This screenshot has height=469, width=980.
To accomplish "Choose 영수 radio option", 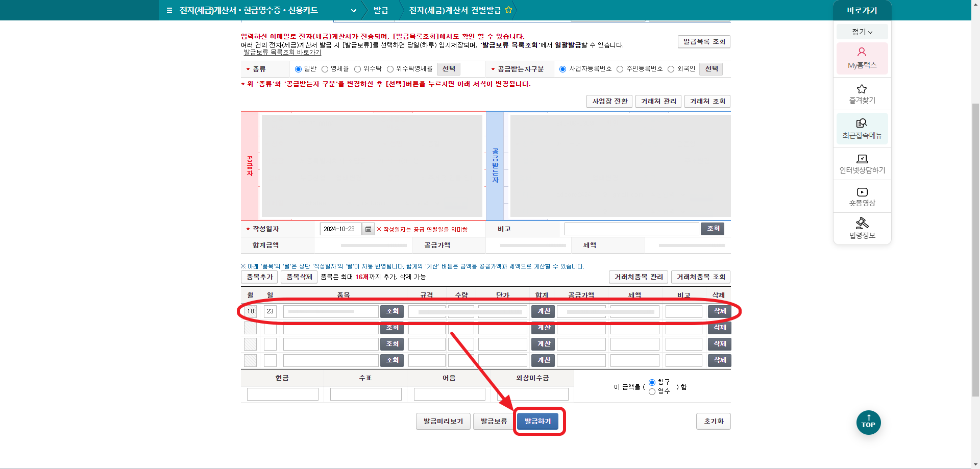I will [x=652, y=391].
